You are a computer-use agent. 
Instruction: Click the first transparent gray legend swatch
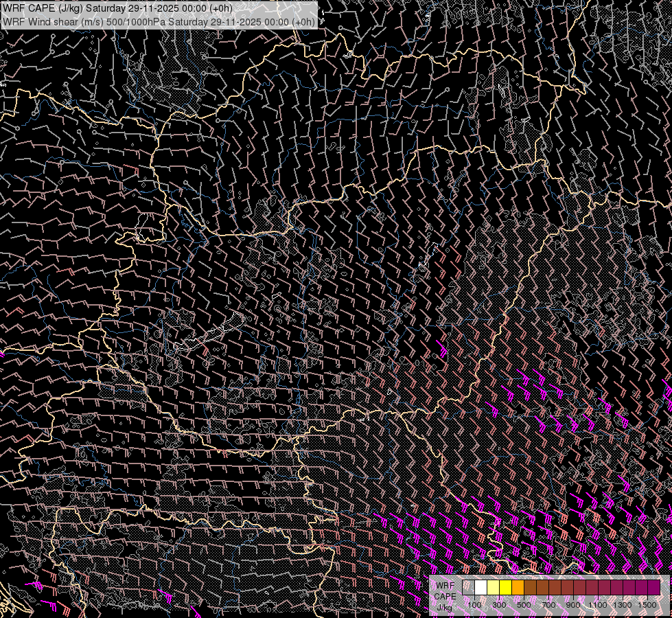click(x=468, y=587)
